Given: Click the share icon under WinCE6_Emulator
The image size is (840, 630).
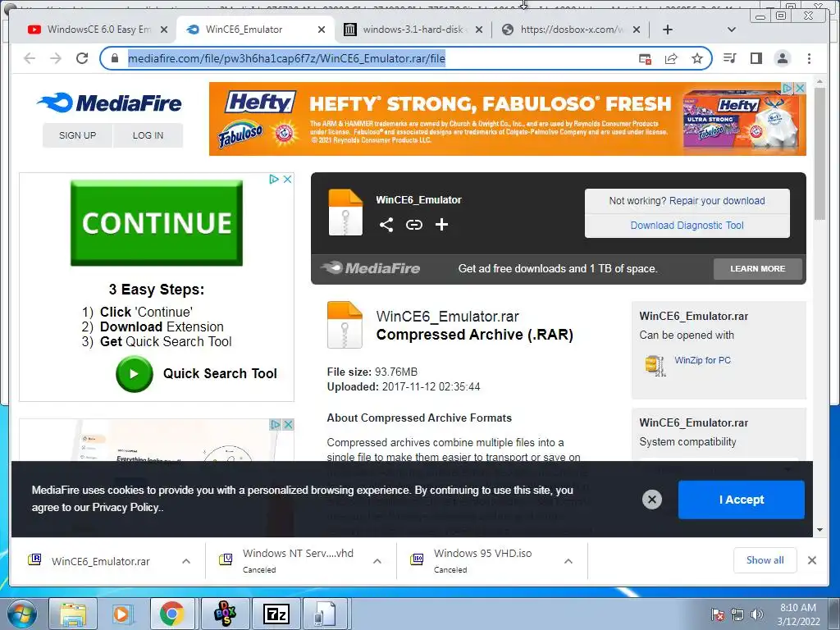Looking at the screenshot, I should pyautogui.click(x=386, y=225).
